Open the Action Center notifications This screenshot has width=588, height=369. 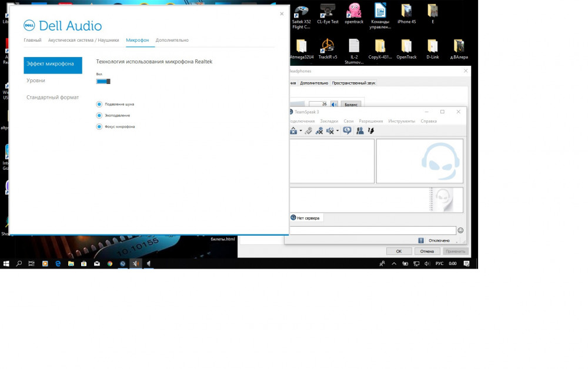point(466,264)
